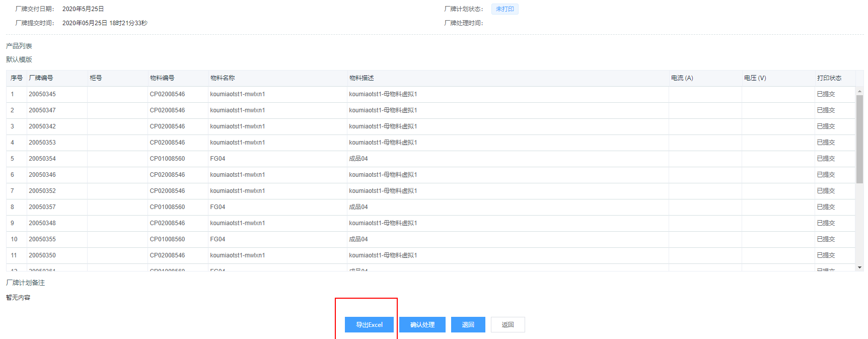Click the 电流 (A) column header
868x339 pixels.
(x=682, y=78)
